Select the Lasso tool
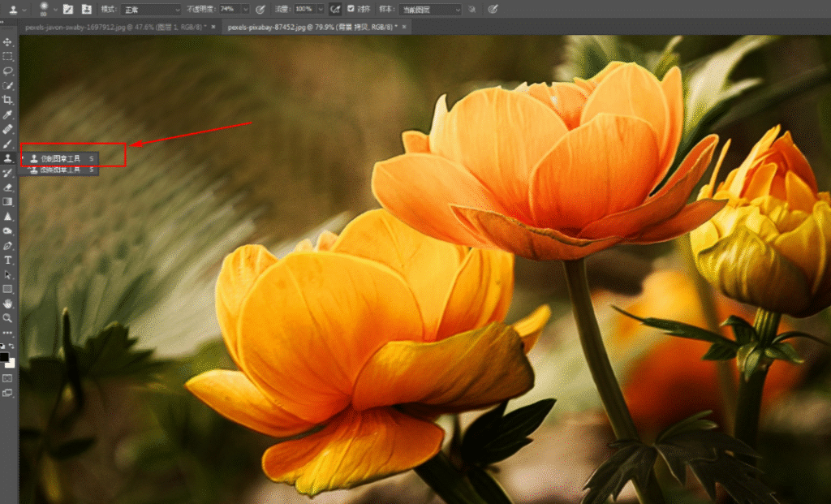 click(7, 71)
